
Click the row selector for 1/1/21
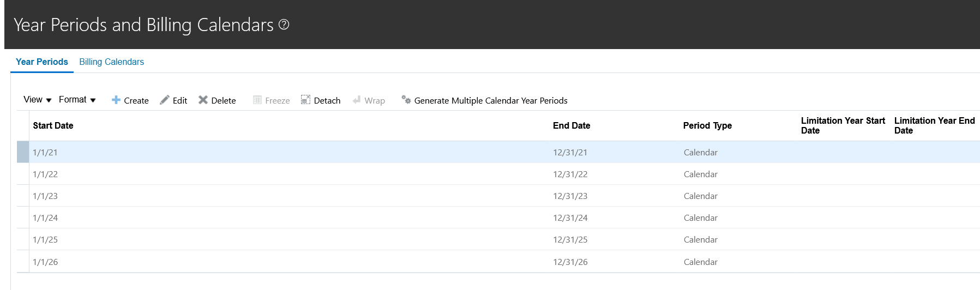23,152
